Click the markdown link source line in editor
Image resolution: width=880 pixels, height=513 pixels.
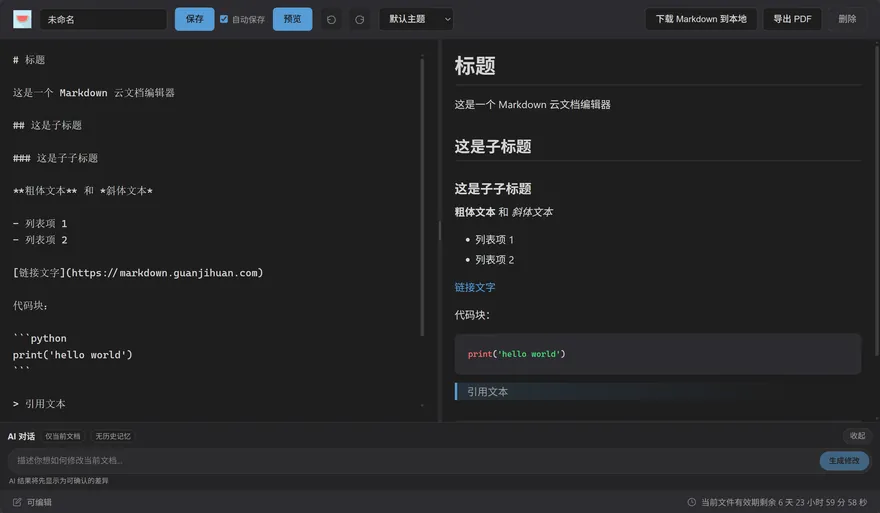pos(138,273)
